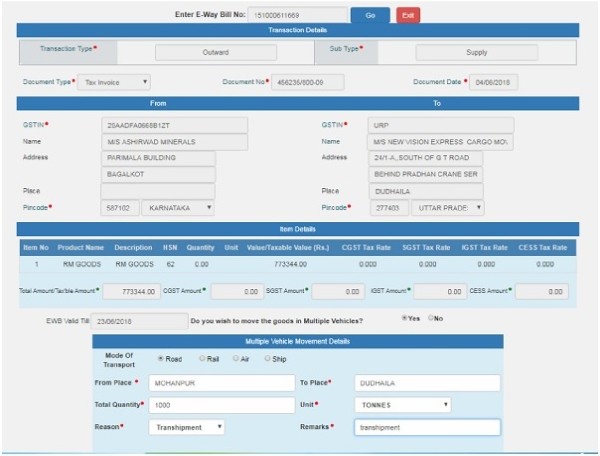Expand the Karnataka state dropdown
The width and height of the screenshot is (600, 456).
[x=177, y=207]
